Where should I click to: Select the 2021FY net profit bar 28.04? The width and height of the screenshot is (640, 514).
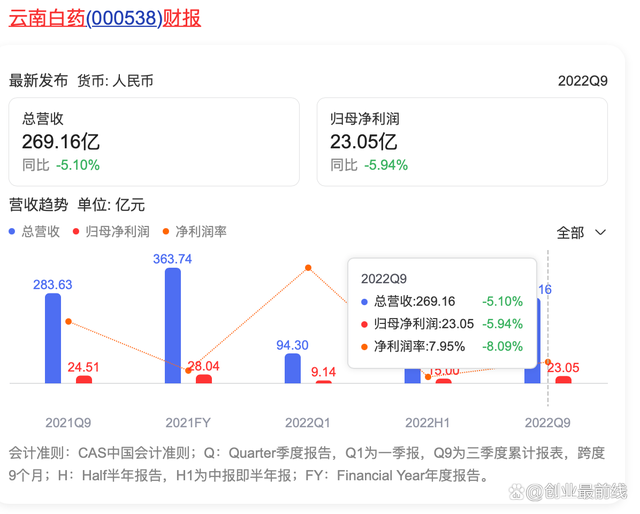204,379
